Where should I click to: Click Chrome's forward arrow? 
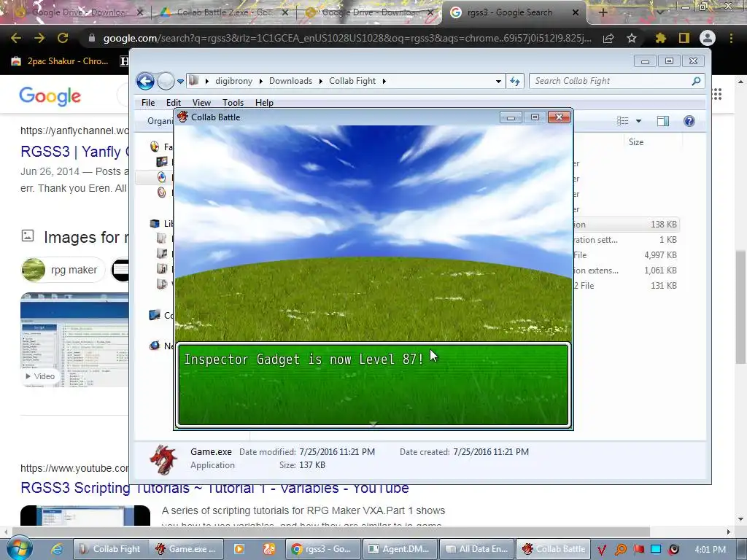pos(39,38)
